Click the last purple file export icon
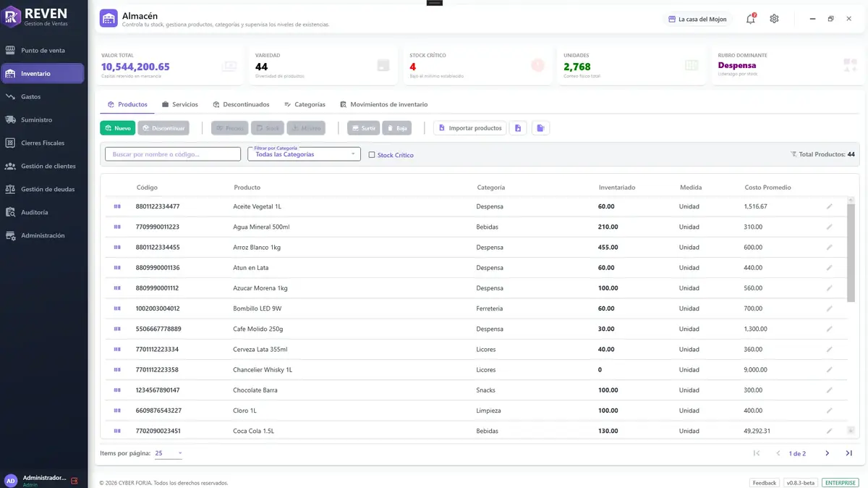The width and height of the screenshot is (868, 488). click(x=540, y=128)
